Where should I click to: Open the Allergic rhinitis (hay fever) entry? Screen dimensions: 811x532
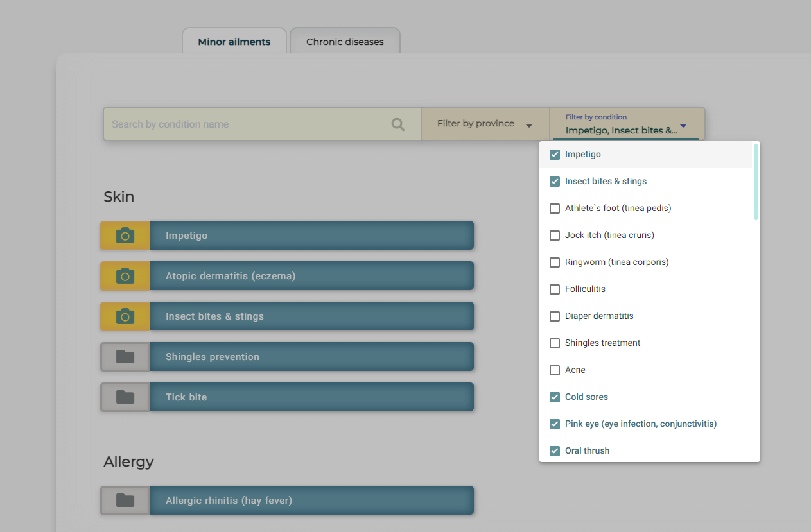[x=311, y=500]
